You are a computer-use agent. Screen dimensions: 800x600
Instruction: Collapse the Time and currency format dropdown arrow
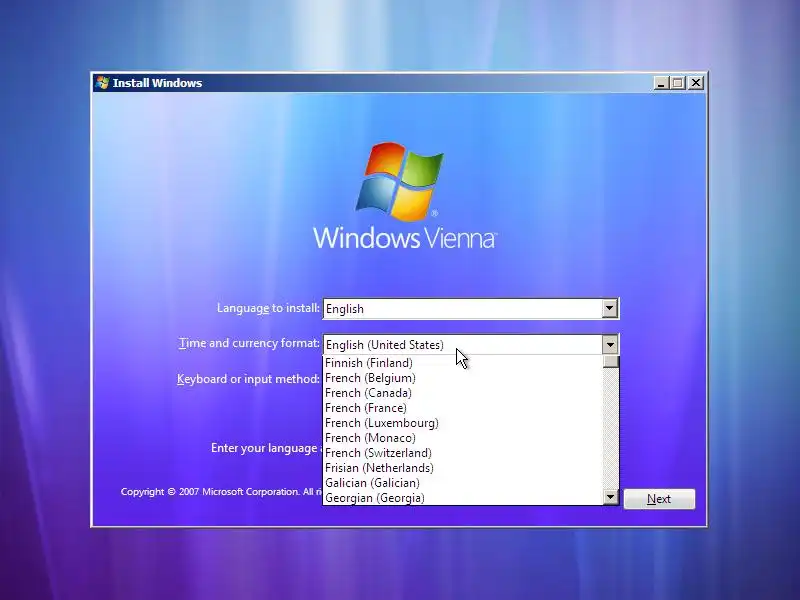pyautogui.click(x=610, y=344)
